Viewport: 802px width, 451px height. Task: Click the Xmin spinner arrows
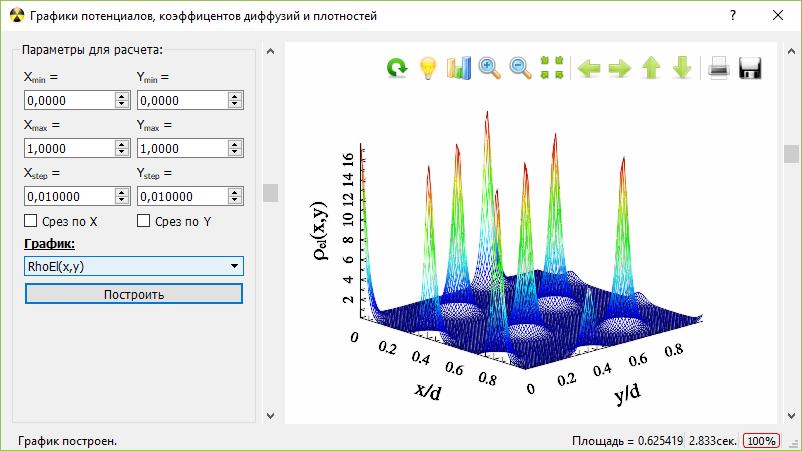(x=122, y=100)
